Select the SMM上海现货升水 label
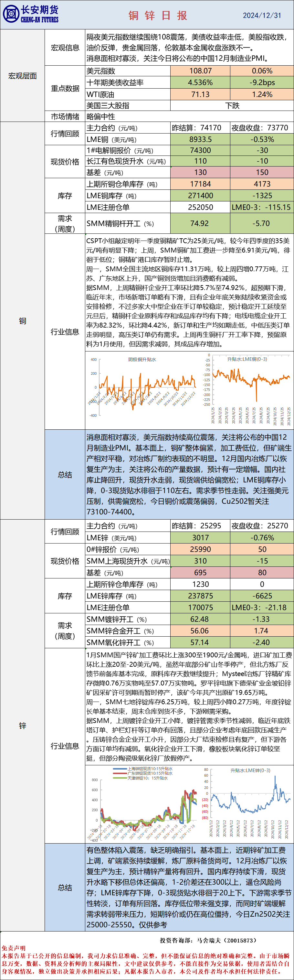This screenshot has width=294, height=980. tap(128, 561)
